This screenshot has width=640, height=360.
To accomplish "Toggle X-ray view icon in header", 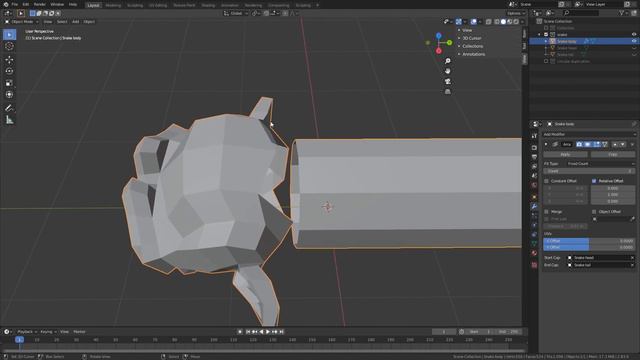I will click(x=489, y=22).
